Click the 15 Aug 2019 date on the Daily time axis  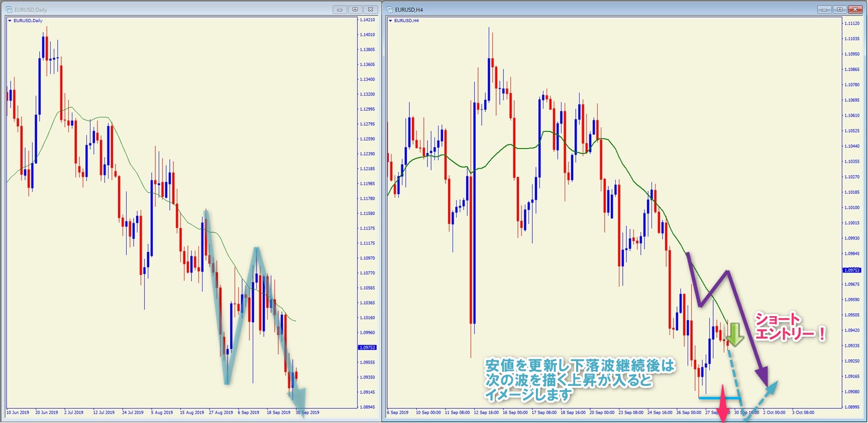coord(192,412)
